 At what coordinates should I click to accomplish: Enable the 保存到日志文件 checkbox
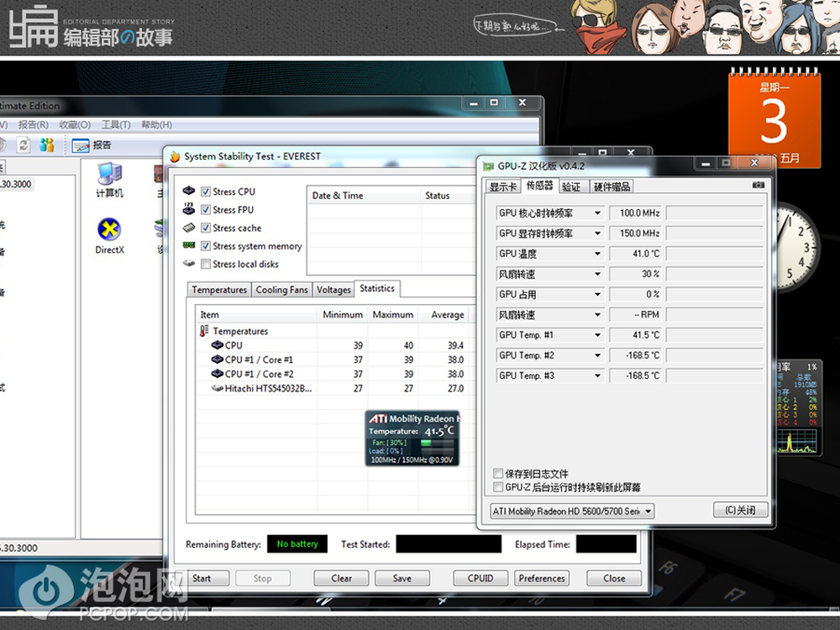pos(498,474)
